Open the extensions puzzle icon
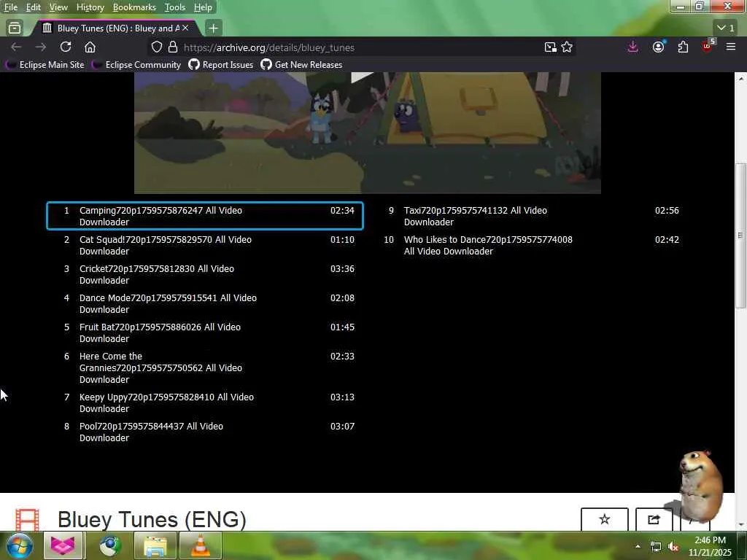Viewport: 747px width, 560px height. click(683, 47)
